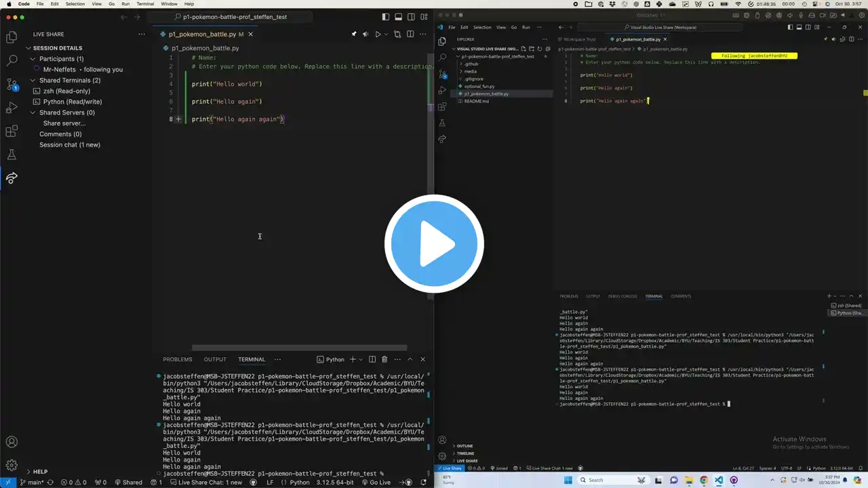Click Ln 8, Col 27 in Windows VS Code status bar

[743, 468]
